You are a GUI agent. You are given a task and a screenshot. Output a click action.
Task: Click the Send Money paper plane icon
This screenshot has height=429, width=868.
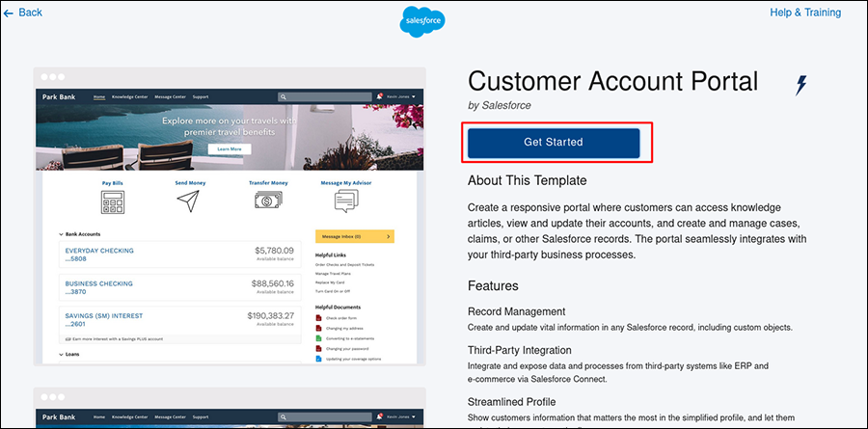(188, 201)
